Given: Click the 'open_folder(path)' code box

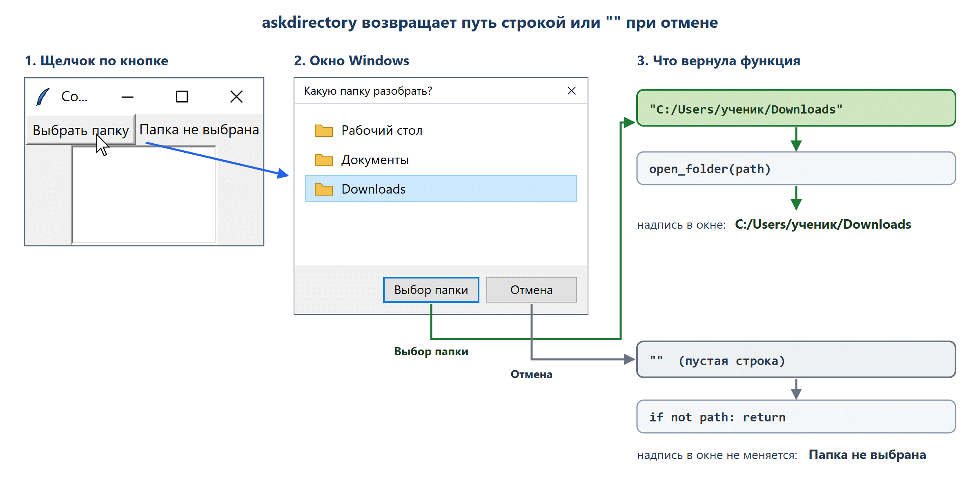Looking at the screenshot, I should coord(796,168).
